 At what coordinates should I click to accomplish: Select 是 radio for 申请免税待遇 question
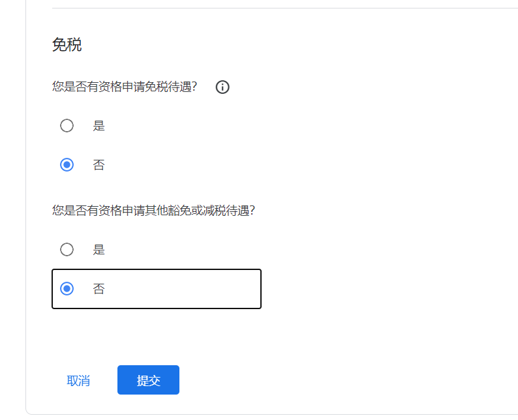[x=67, y=126]
